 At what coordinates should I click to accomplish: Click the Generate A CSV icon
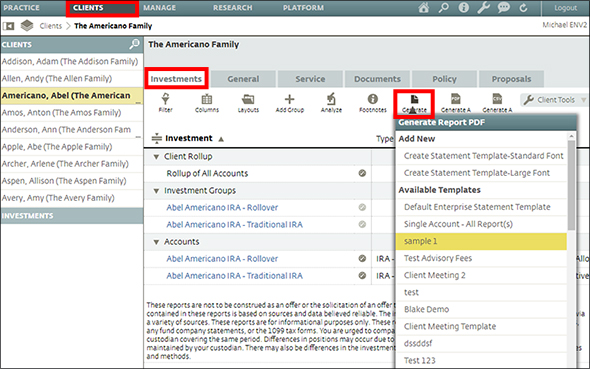497,103
